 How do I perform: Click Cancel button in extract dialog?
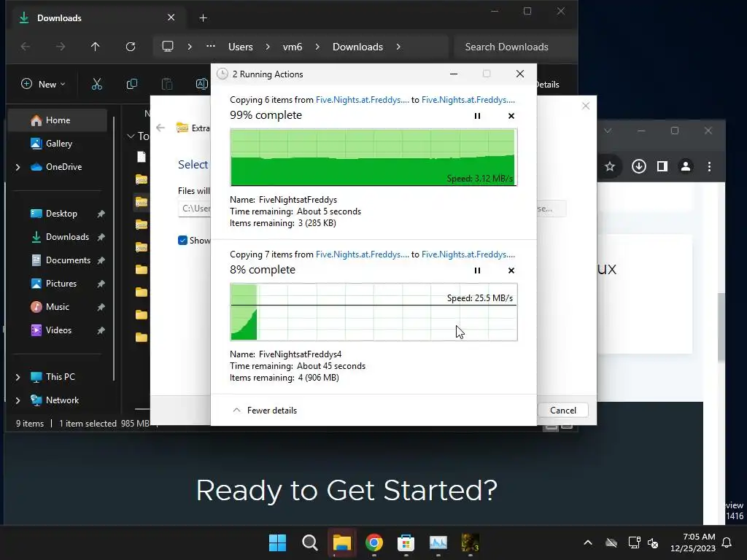coord(562,410)
